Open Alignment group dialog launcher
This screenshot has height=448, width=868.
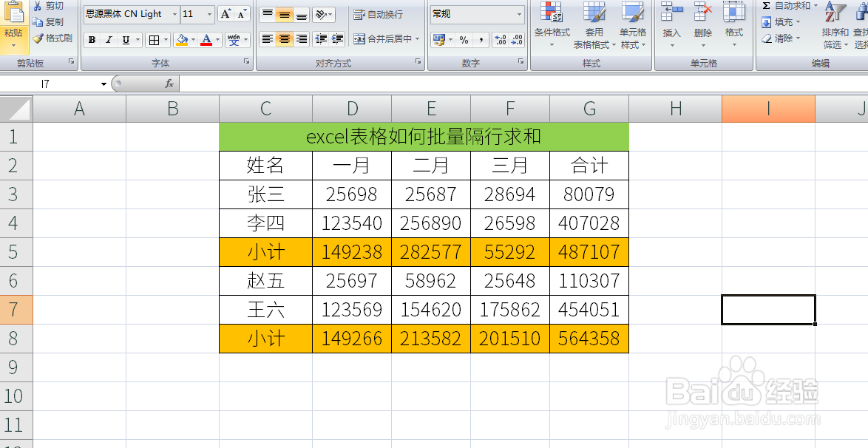[418, 62]
